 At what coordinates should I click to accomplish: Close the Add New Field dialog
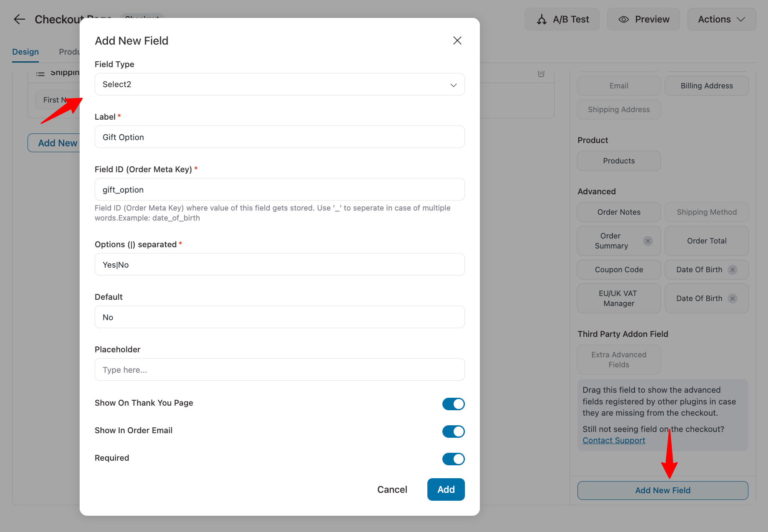tap(457, 40)
